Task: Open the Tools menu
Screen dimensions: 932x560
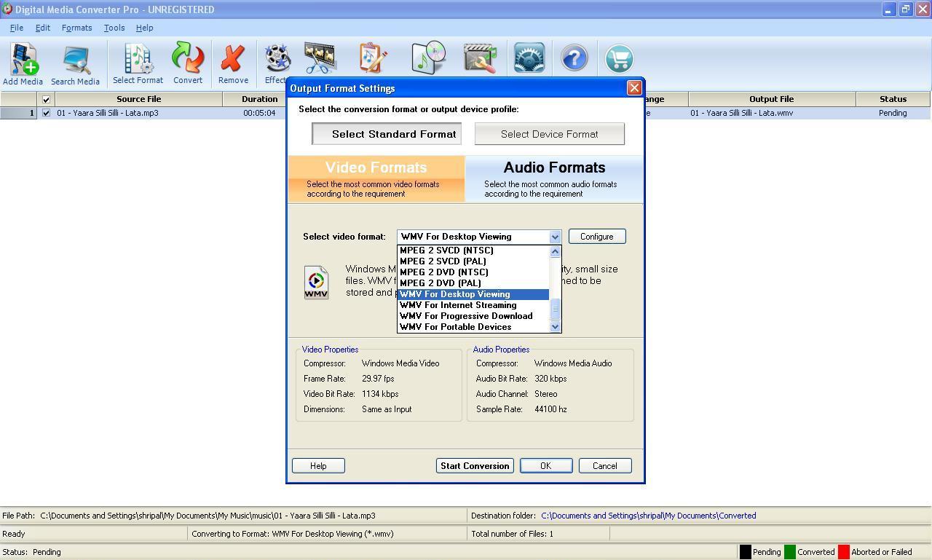Action: 114,28
